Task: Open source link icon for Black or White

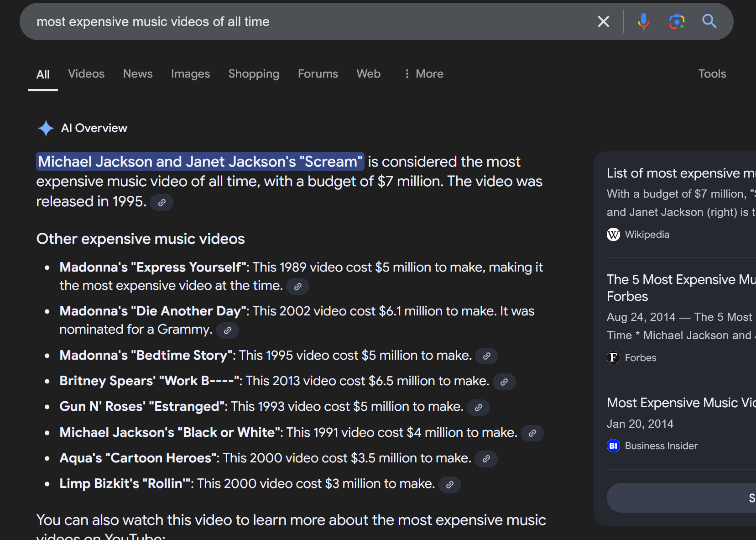Action: [x=532, y=433]
